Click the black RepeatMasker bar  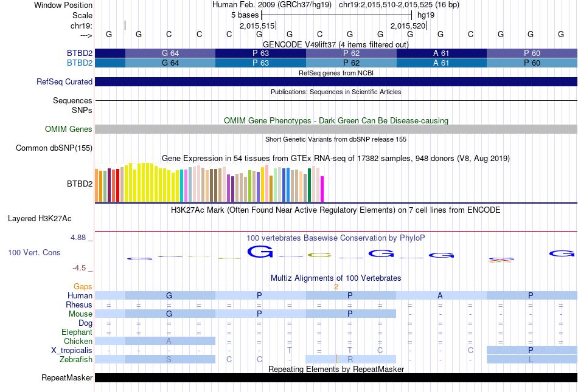(x=336, y=377)
